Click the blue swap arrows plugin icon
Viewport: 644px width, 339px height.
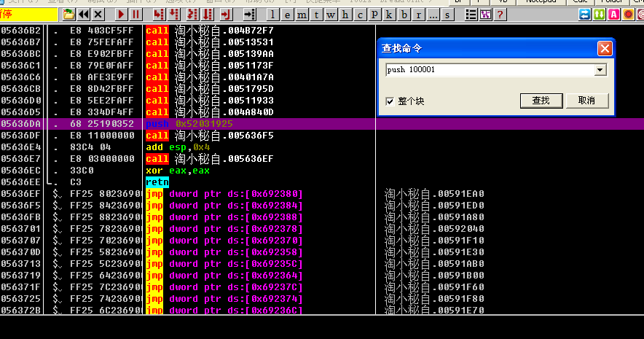pyautogui.click(x=584, y=15)
